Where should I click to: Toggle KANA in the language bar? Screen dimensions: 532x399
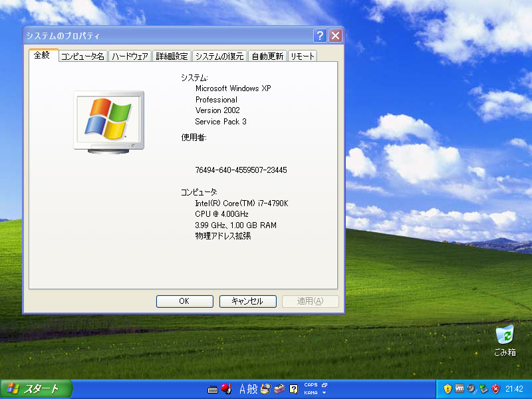click(x=311, y=392)
